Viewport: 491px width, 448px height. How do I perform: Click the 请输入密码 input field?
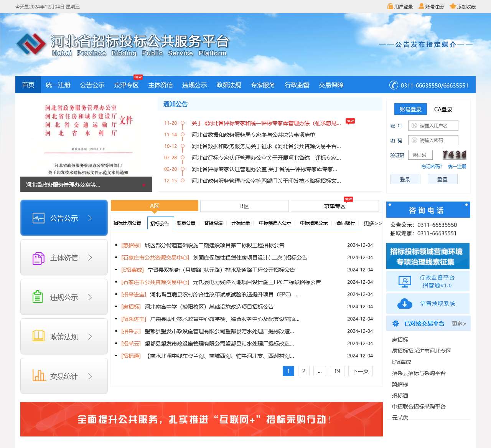pos(433,140)
